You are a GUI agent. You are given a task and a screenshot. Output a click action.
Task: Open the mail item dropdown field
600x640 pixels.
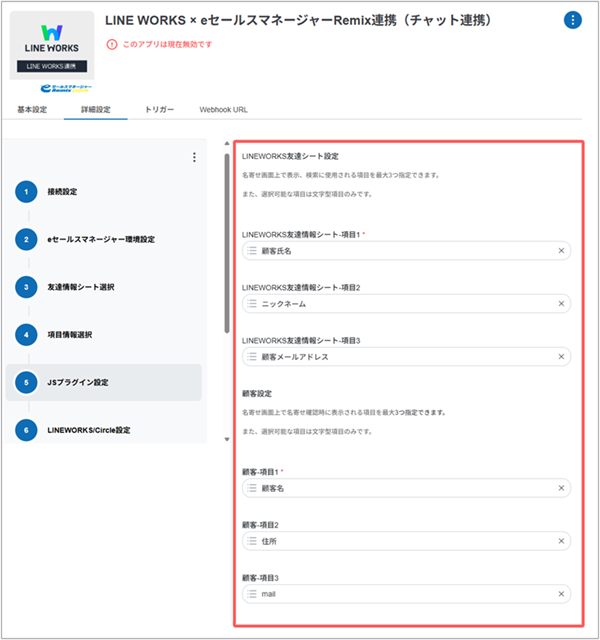click(x=406, y=594)
